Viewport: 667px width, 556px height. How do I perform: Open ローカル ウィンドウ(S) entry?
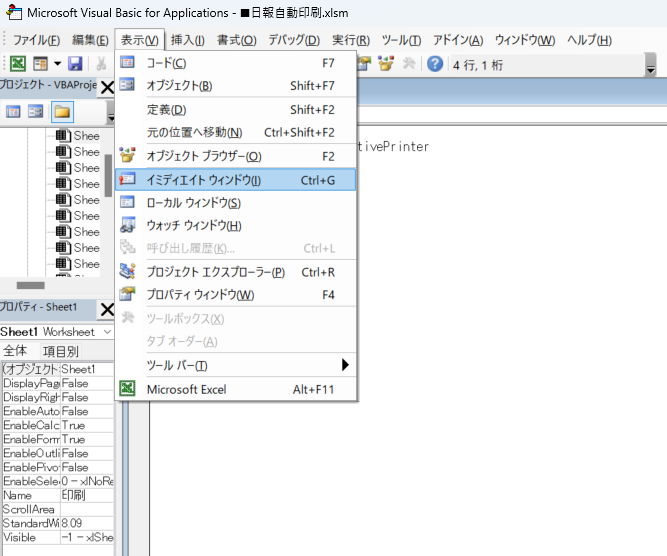[x=236, y=202]
